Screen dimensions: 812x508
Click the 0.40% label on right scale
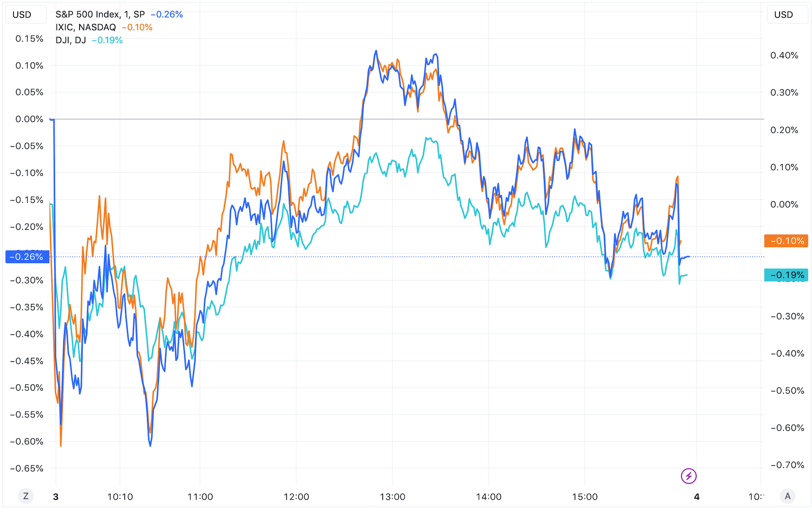[784, 55]
